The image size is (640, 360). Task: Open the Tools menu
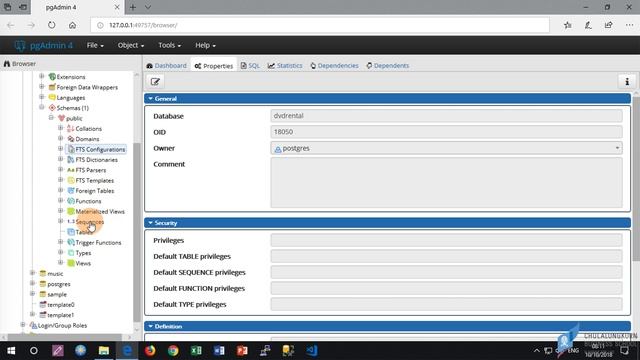pos(169,45)
